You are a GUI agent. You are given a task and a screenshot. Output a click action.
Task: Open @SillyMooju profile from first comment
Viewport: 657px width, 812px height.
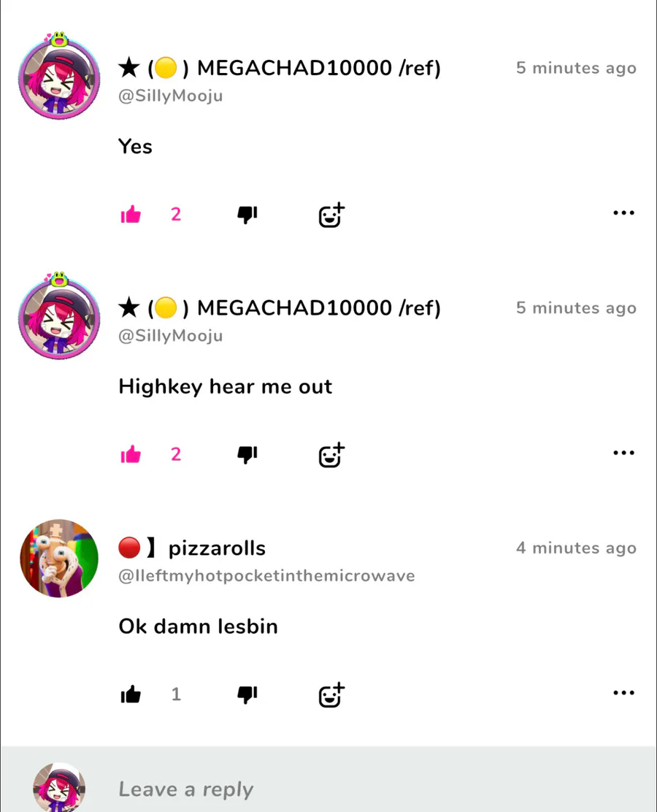(x=171, y=96)
